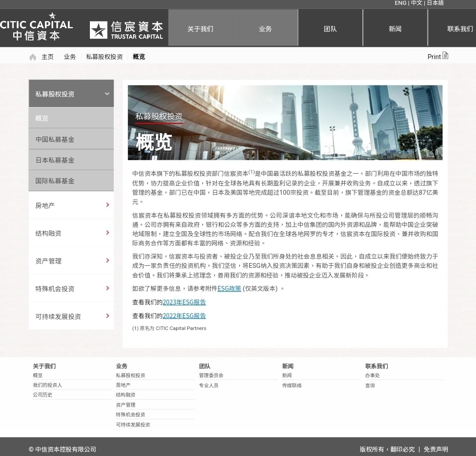Open footer 查询 link

[370, 386]
